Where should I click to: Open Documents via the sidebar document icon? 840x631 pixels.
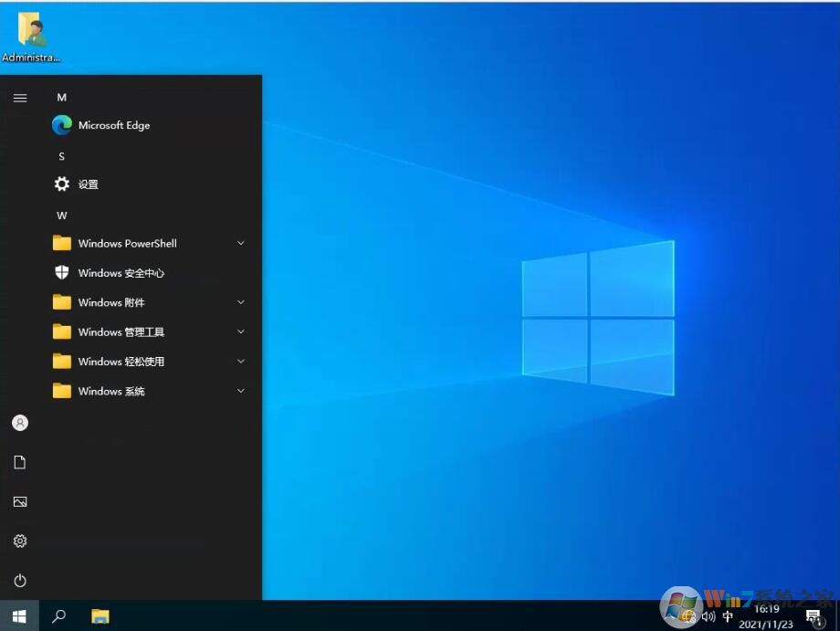pyautogui.click(x=20, y=461)
